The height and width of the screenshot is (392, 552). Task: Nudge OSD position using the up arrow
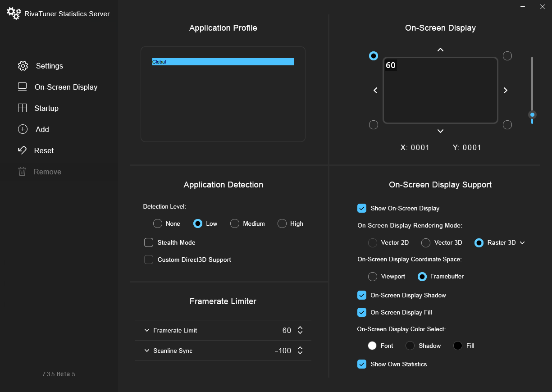pos(440,50)
